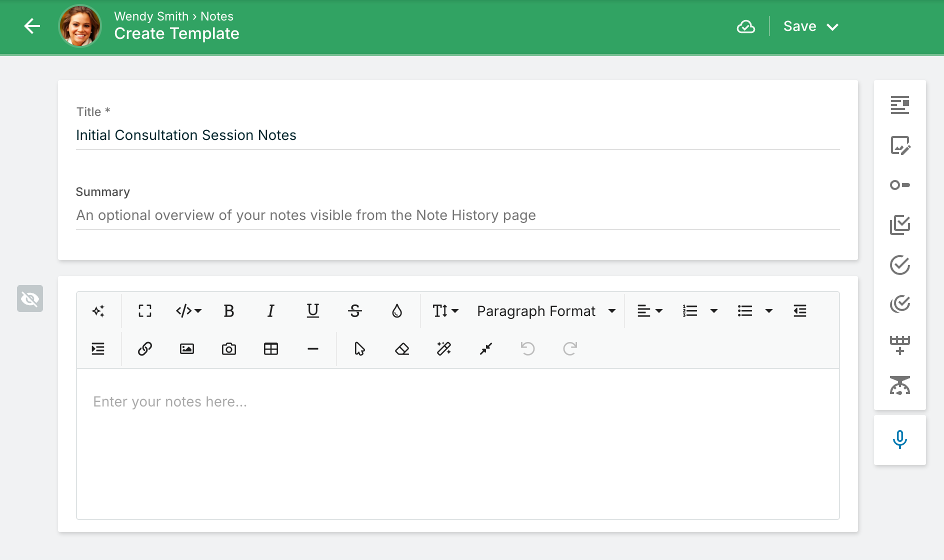Click the microphone dictation icon
This screenshot has height=560, width=944.
click(899, 439)
